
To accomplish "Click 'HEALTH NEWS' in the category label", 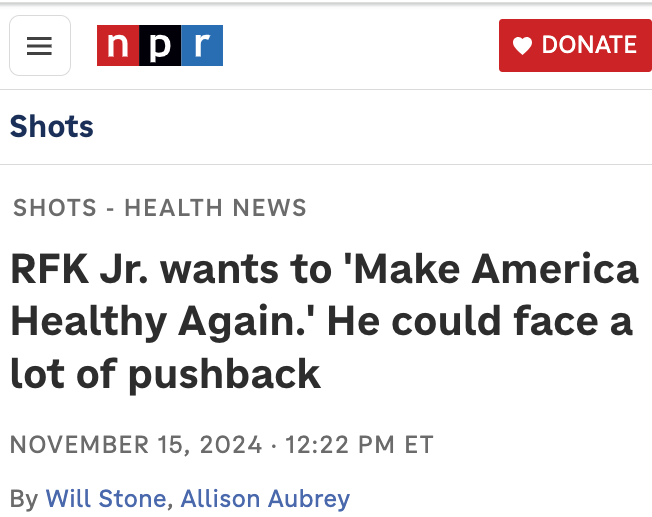I will click(215, 208).
